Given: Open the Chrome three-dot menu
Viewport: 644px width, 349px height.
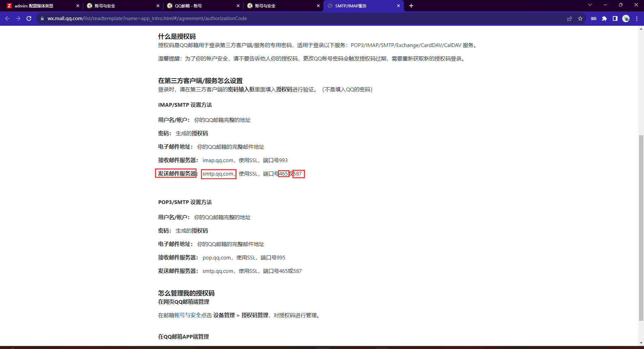Looking at the screenshot, I should point(637,18).
